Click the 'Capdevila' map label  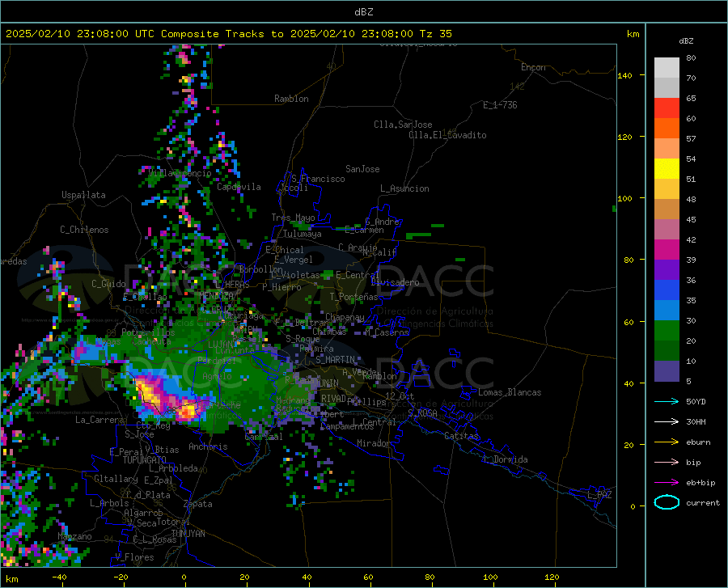tap(239, 187)
